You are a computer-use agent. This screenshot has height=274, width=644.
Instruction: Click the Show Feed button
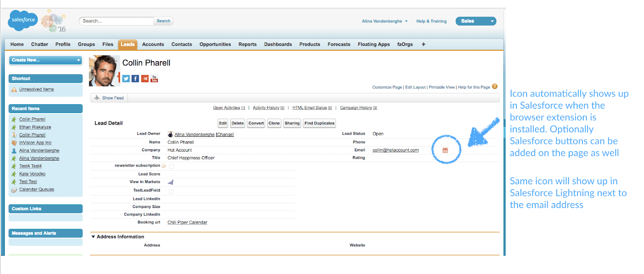109,98
